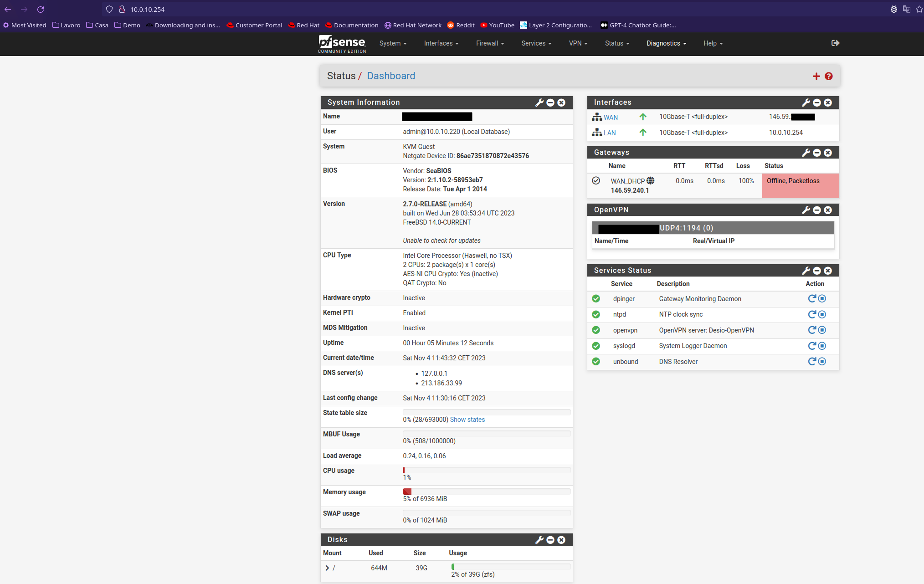Edit Disks widget with wrench icon
The width and height of the screenshot is (924, 584).
point(539,540)
